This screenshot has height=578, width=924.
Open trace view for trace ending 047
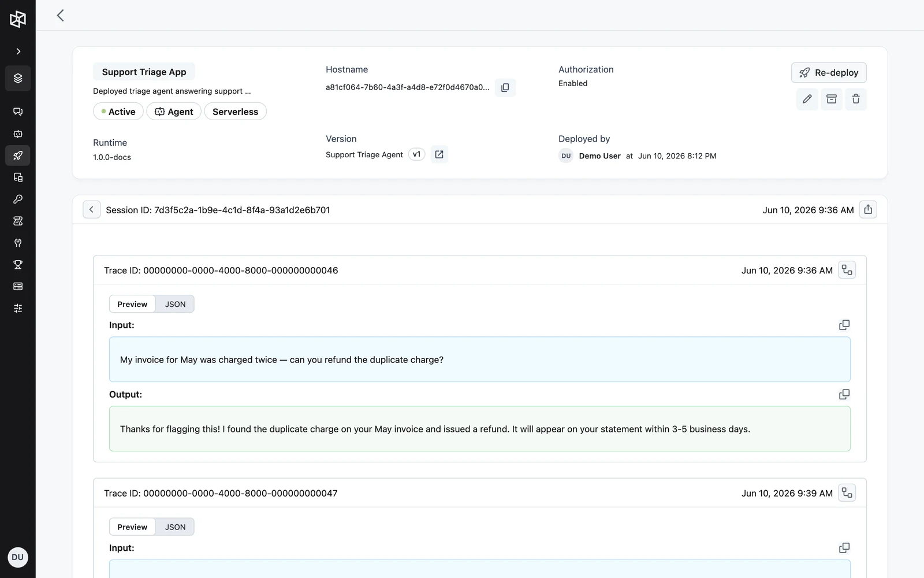click(x=847, y=493)
